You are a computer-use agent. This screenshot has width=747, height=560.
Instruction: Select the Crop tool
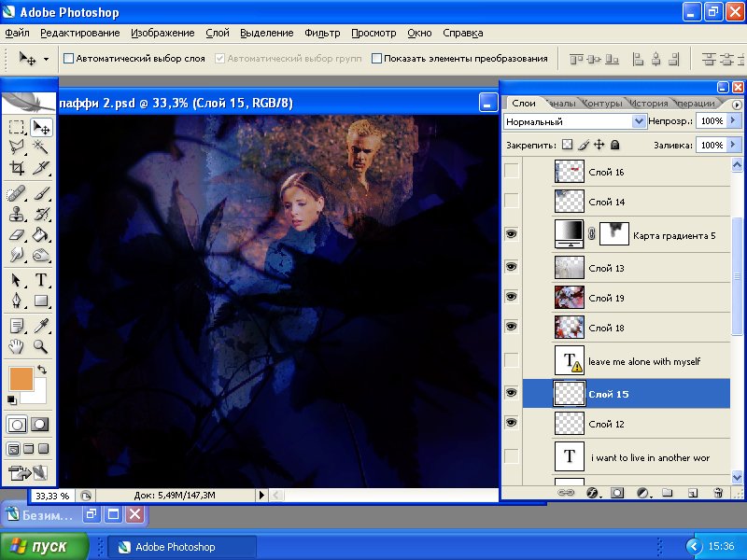pyautogui.click(x=17, y=168)
